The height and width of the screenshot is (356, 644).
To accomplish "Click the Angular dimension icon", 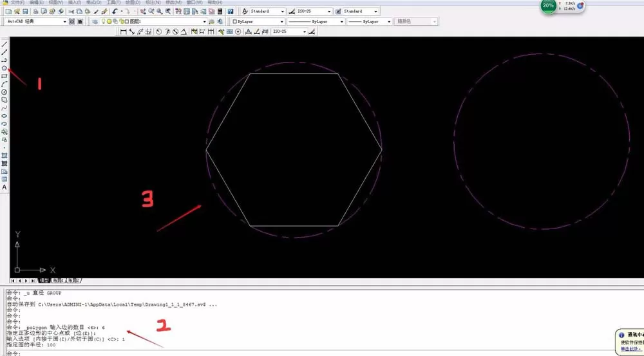I will point(184,32).
